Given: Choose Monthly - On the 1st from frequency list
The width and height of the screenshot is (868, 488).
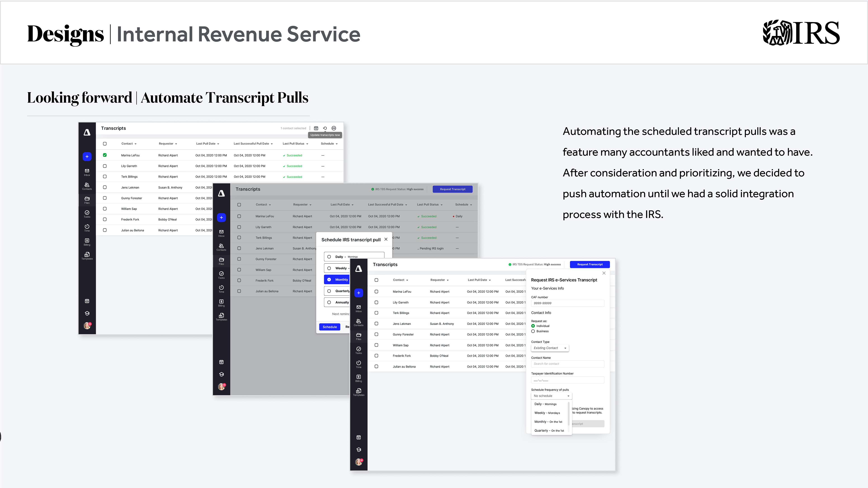Looking at the screenshot, I should pyautogui.click(x=548, y=422).
